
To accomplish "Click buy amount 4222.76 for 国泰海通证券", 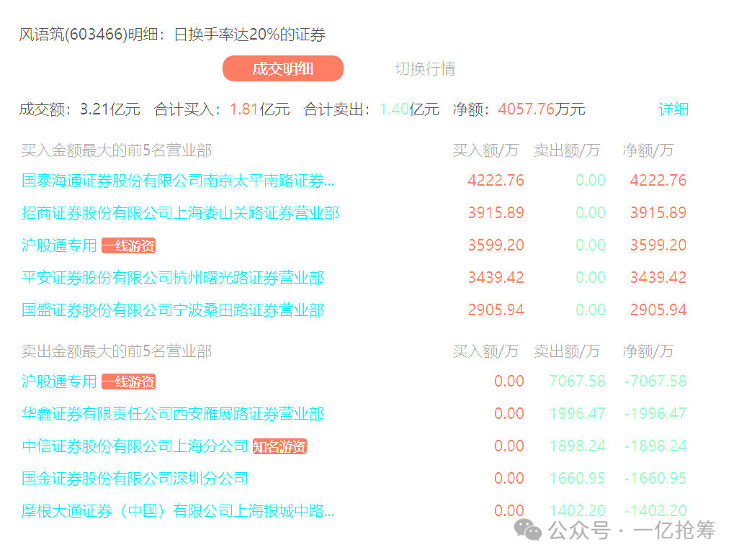I will tap(496, 181).
